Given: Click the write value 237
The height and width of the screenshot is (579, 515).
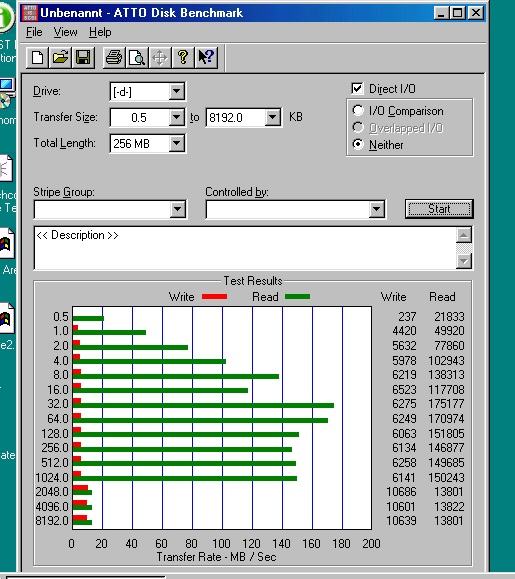Looking at the screenshot, I should (x=407, y=316).
